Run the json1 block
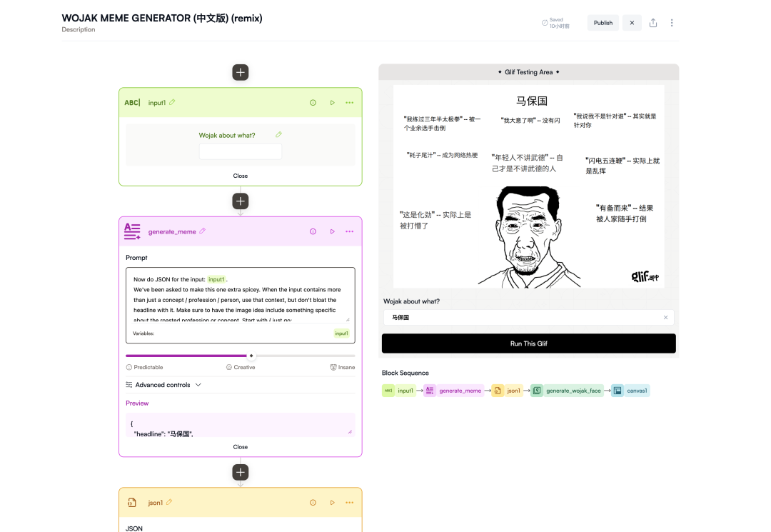This screenshot has height=532, width=771. pos(333,503)
